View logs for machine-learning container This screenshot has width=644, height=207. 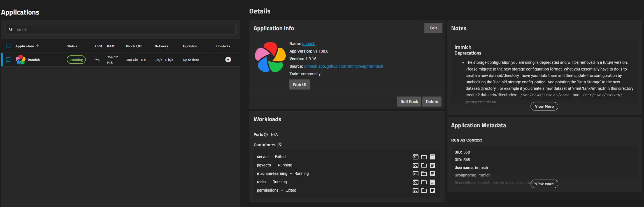[432, 174]
